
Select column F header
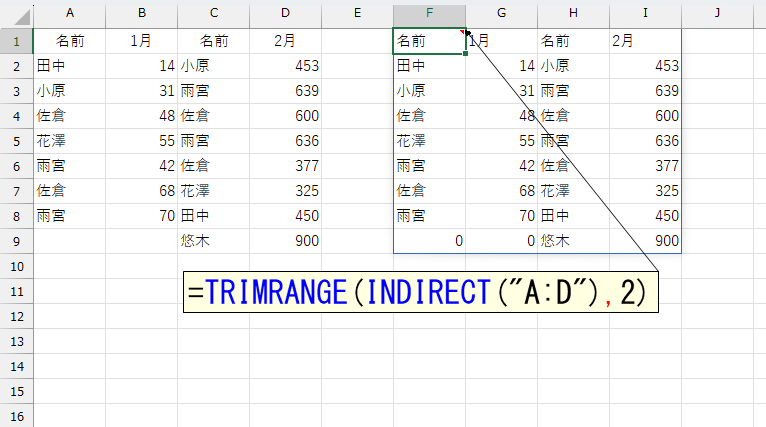pyautogui.click(x=429, y=13)
